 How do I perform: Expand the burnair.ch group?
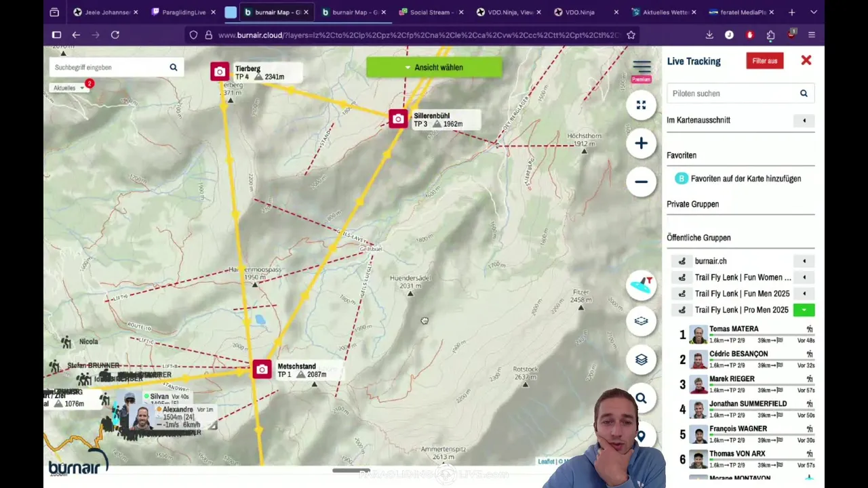pyautogui.click(x=804, y=261)
